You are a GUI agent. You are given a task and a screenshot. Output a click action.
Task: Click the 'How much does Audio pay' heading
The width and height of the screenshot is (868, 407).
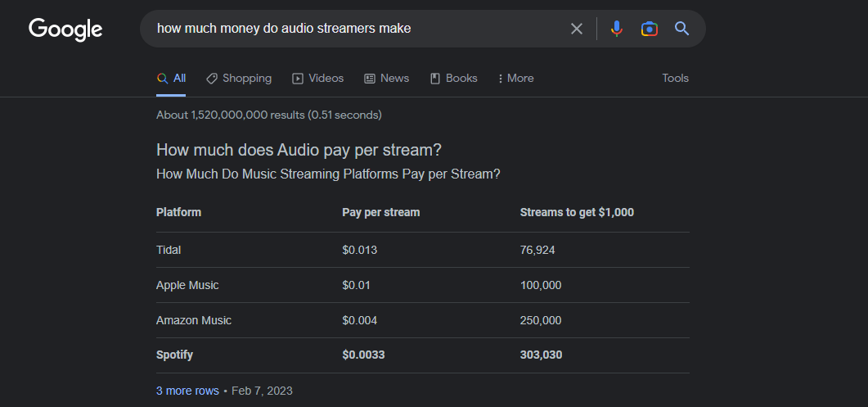coord(299,150)
